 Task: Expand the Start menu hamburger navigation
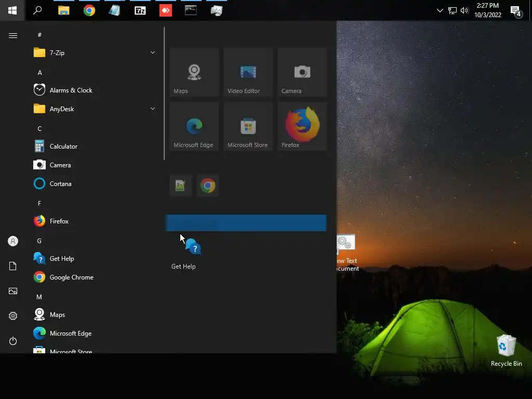13,36
